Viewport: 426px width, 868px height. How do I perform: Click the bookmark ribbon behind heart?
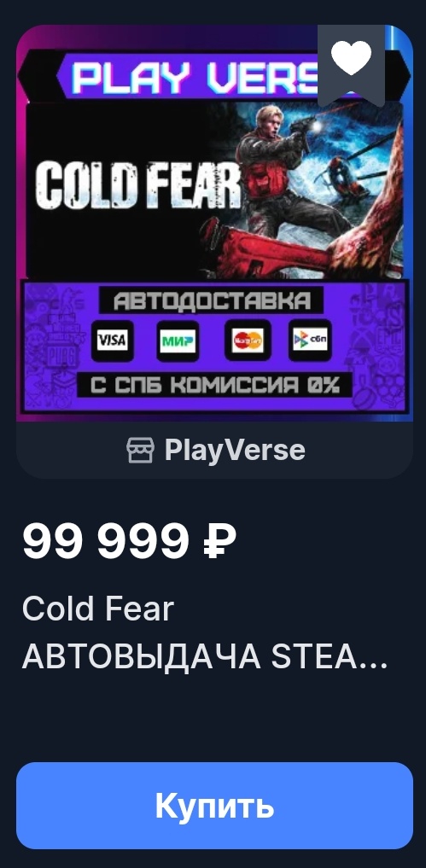pyautogui.click(x=351, y=66)
